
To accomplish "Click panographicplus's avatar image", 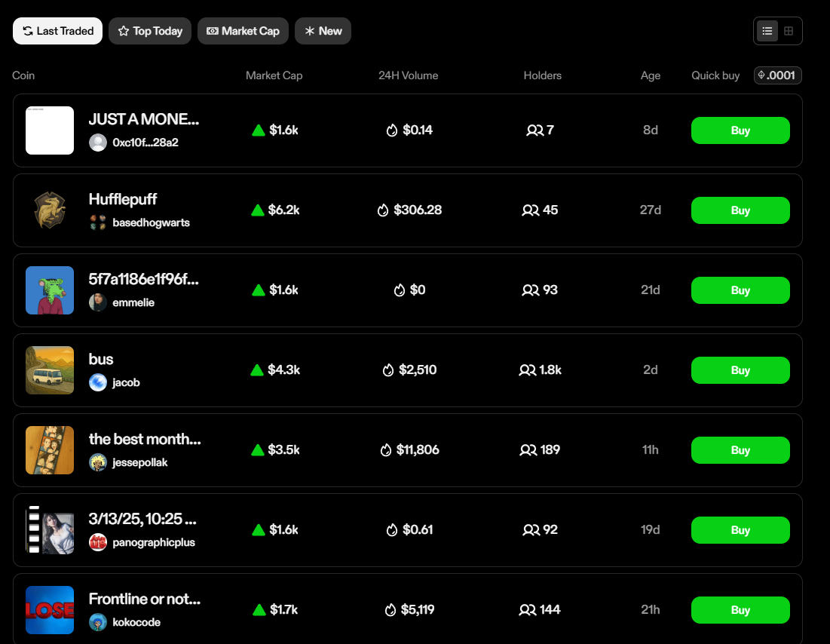I will (x=98, y=542).
